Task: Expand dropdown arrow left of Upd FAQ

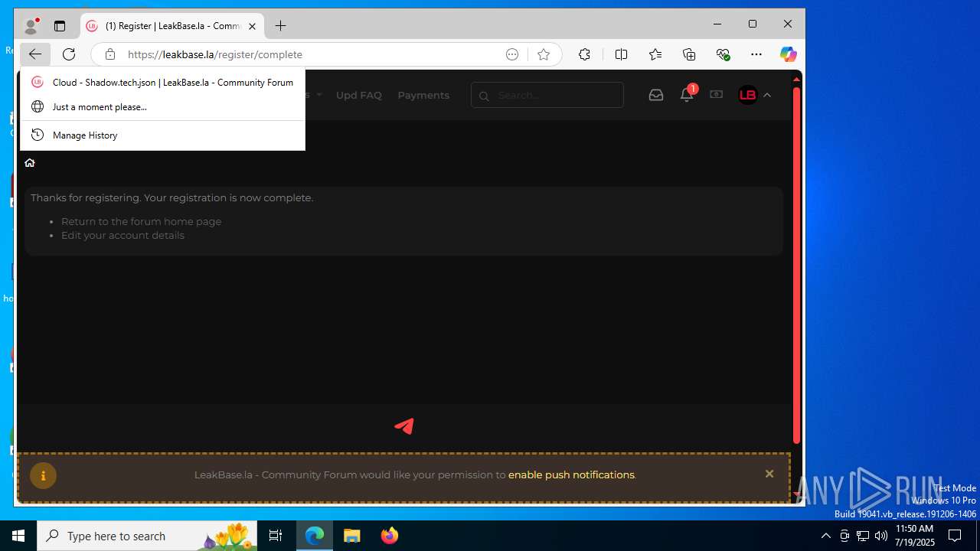Action: (318, 95)
